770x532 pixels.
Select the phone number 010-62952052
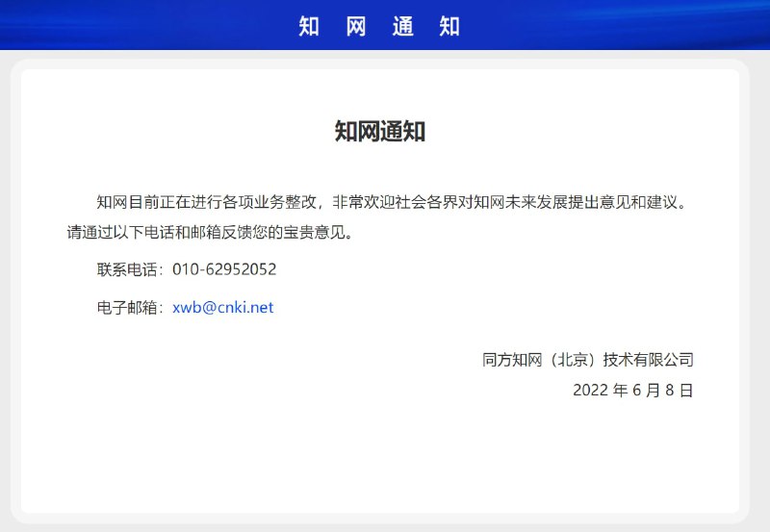[224, 269]
